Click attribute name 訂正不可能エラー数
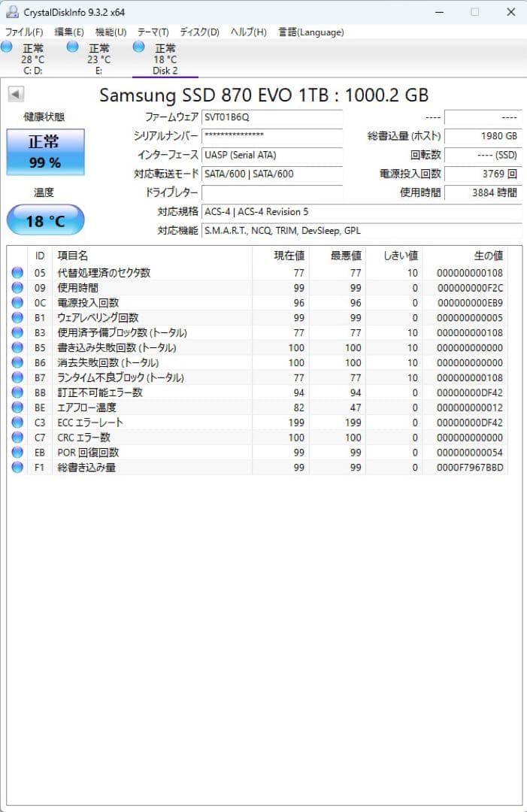 pos(100,392)
